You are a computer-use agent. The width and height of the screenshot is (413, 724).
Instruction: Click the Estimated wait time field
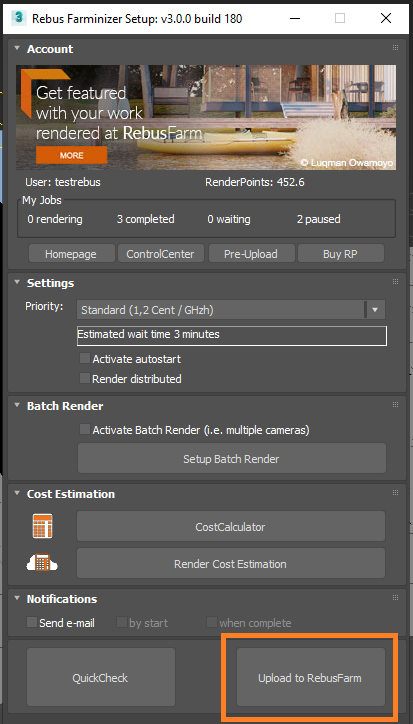tap(232, 336)
